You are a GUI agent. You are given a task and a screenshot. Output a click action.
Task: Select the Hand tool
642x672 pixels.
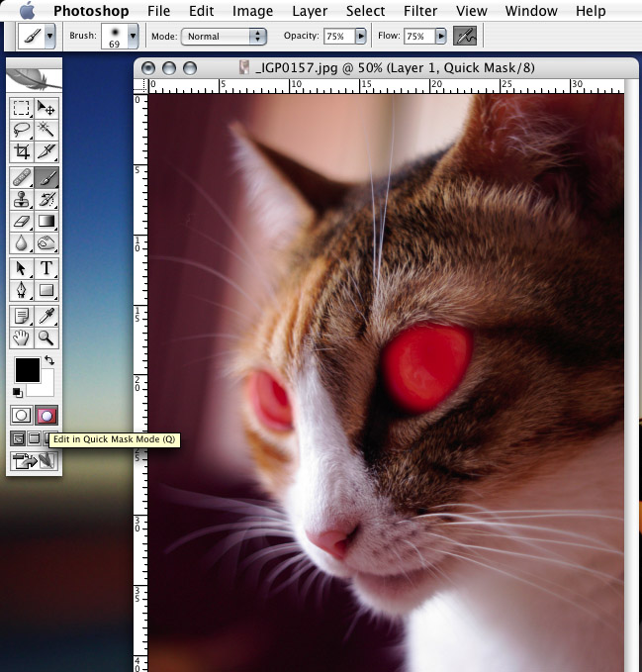22,338
